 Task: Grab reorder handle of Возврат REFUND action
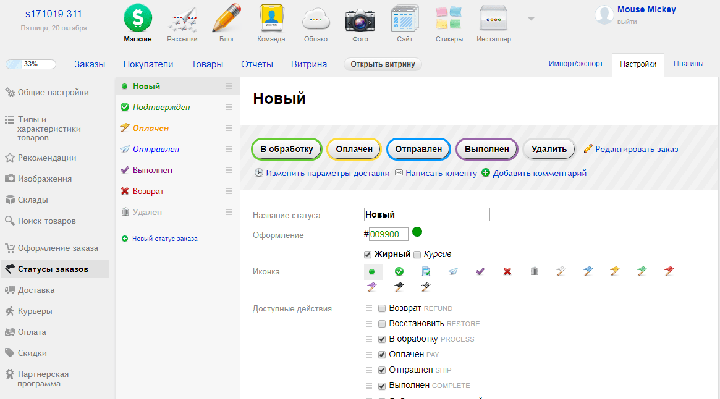[369, 309]
